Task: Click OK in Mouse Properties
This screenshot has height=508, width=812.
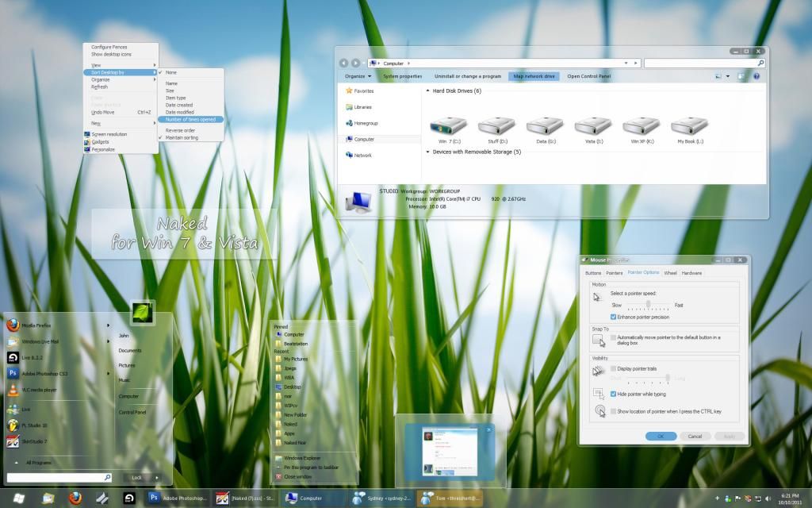Action: tap(661, 437)
